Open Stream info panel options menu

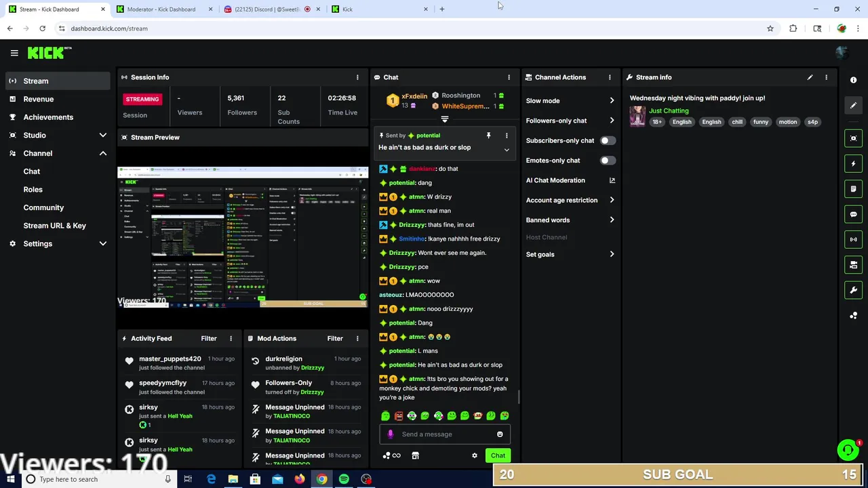(x=826, y=77)
